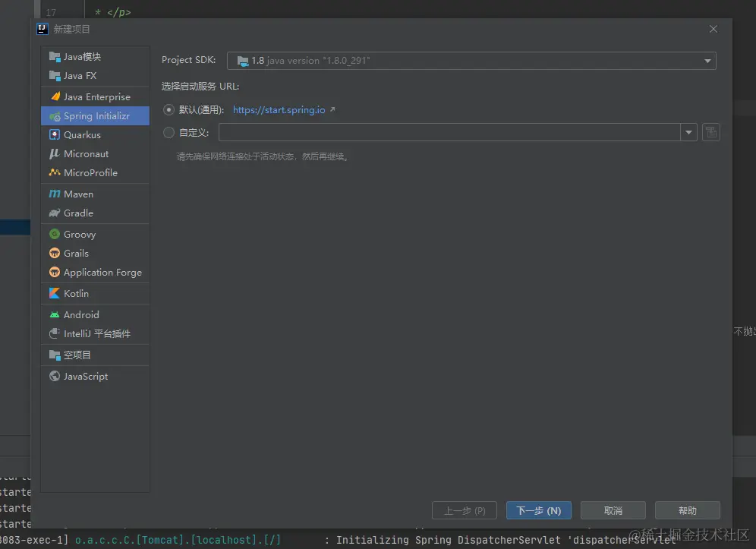Click the 下一步 (N) button
The image size is (756, 549).
(x=539, y=510)
